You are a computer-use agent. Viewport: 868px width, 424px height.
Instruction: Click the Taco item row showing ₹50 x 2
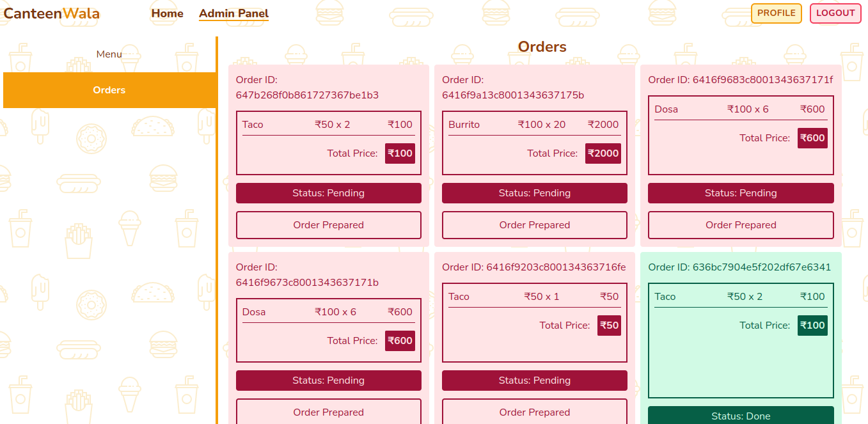point(328,124)
